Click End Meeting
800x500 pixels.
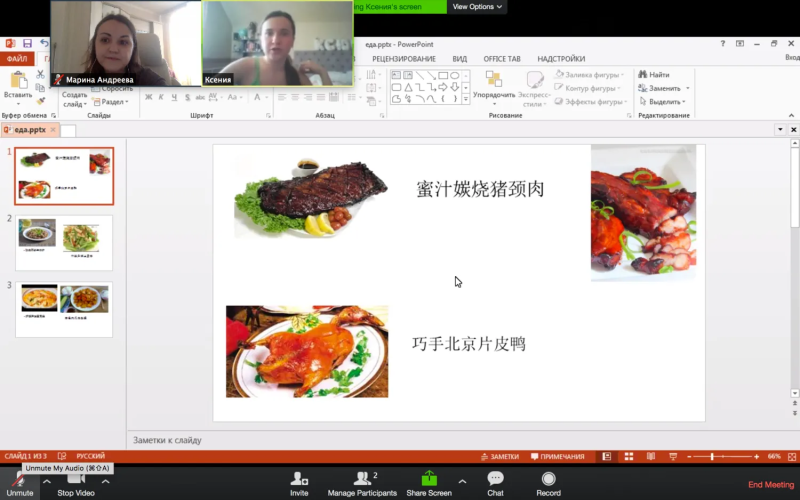click(771, 485)
